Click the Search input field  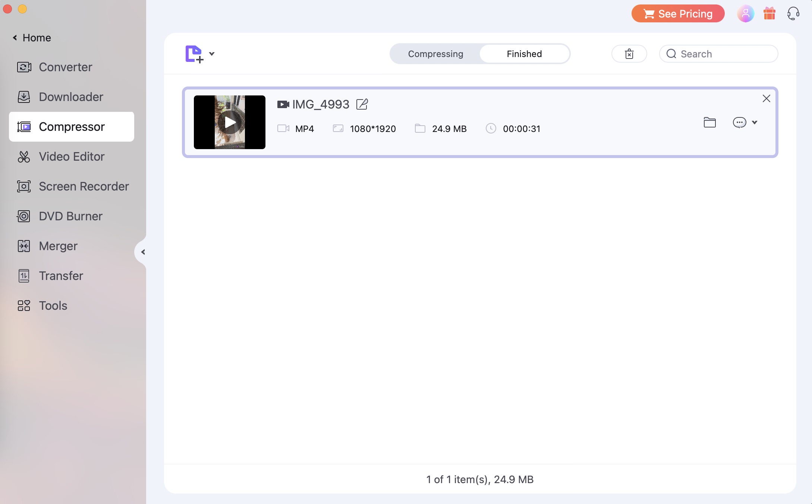(x=718, y=54)
